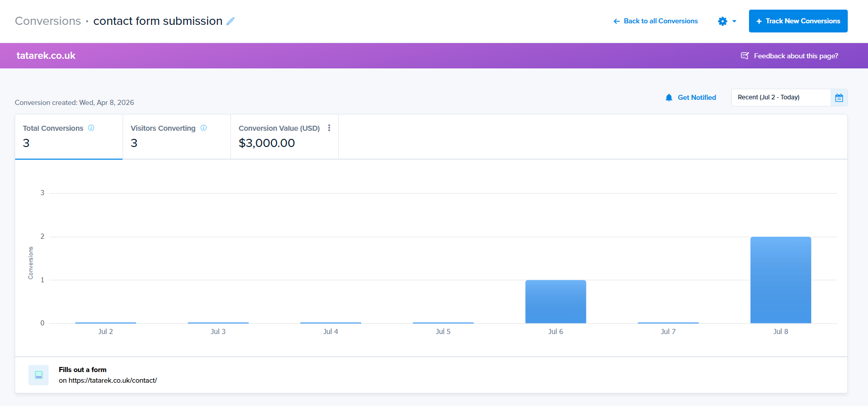Click the Jul 4 axis label
The width and height of the screenshot is (868, 406).
point(331,331)
